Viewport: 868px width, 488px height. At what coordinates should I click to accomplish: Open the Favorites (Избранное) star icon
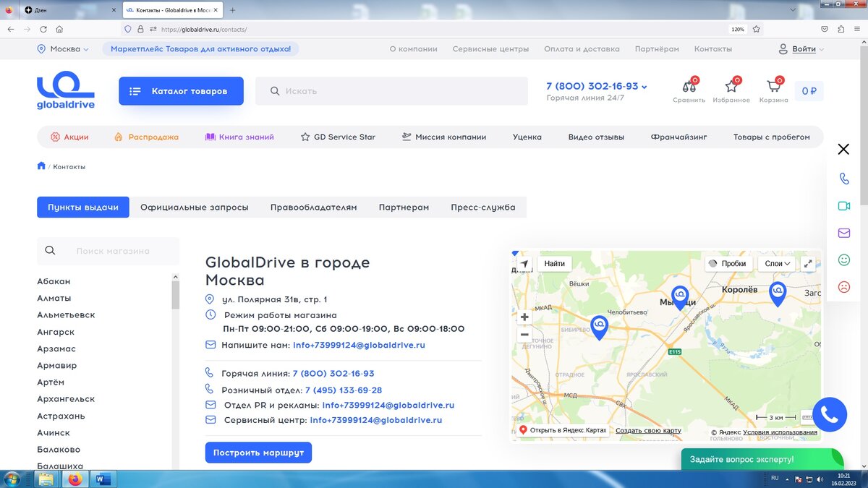point(731,86)
